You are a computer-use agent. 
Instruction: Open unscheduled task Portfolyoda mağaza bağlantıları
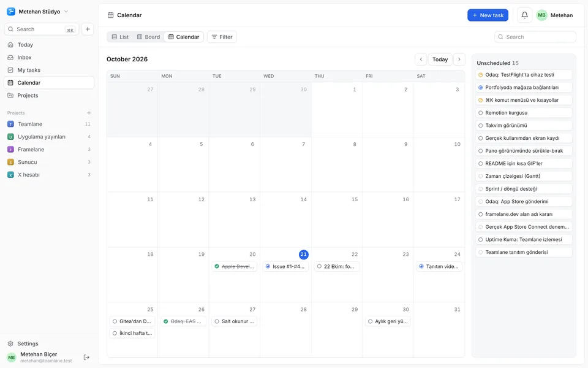click(524, 88)
